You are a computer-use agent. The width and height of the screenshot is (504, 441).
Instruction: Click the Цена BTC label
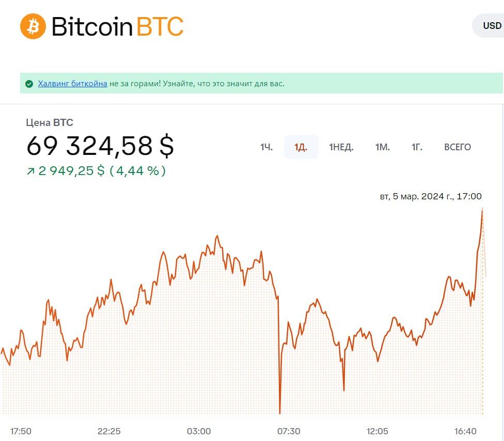tap(50, 123)
